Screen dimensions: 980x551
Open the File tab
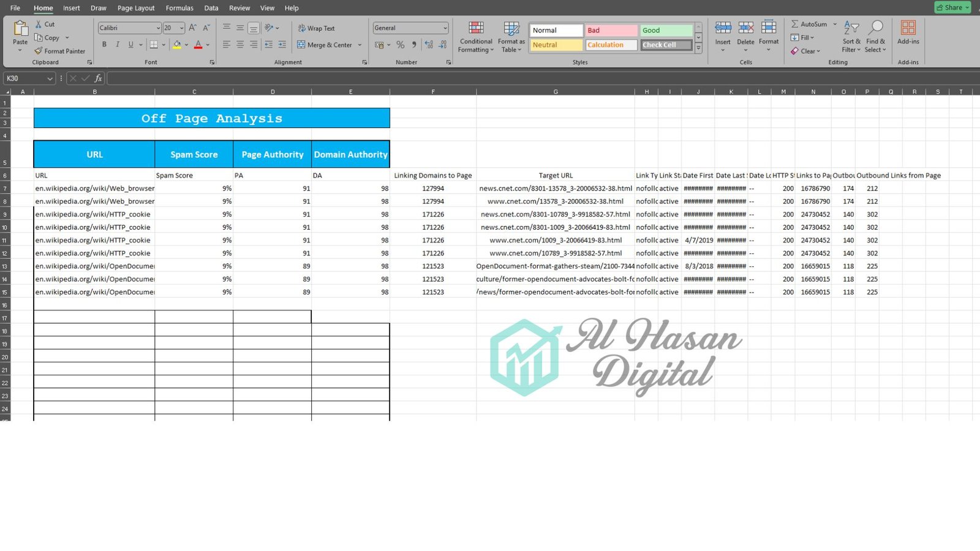click(15, 8)
